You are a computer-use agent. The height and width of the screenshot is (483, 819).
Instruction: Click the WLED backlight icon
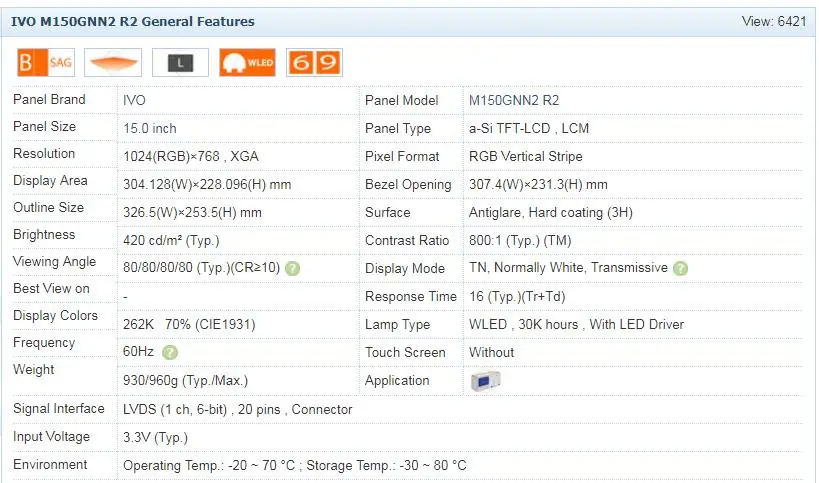point(248,63)
